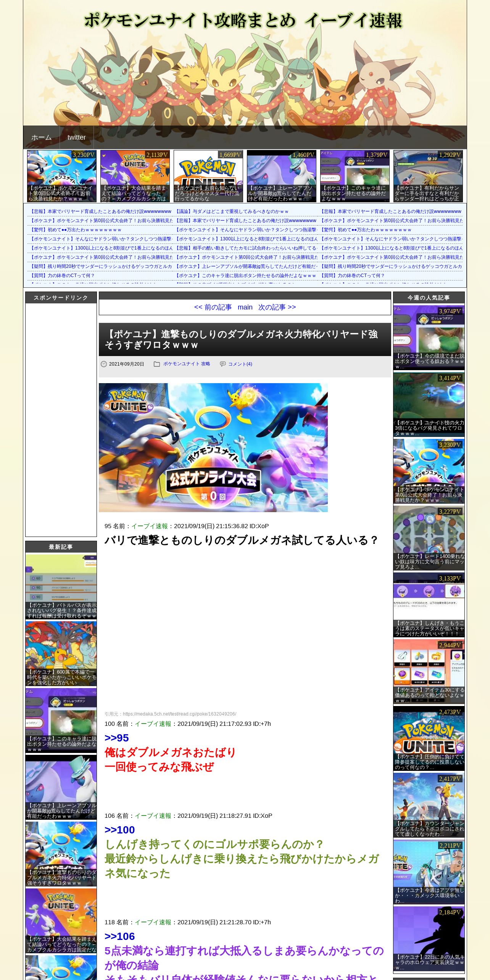Open the 1,460PV Absol article thumbnail

pyautogui.click(x=282, y=176)
